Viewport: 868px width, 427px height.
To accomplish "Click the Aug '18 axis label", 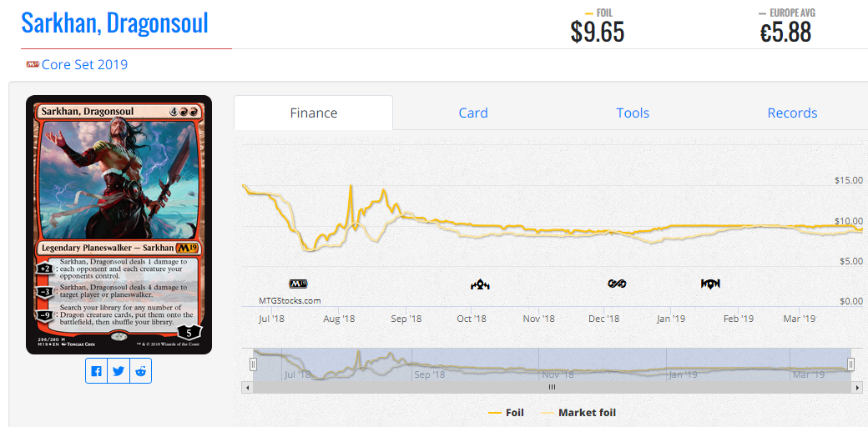I will coord(339,319).
